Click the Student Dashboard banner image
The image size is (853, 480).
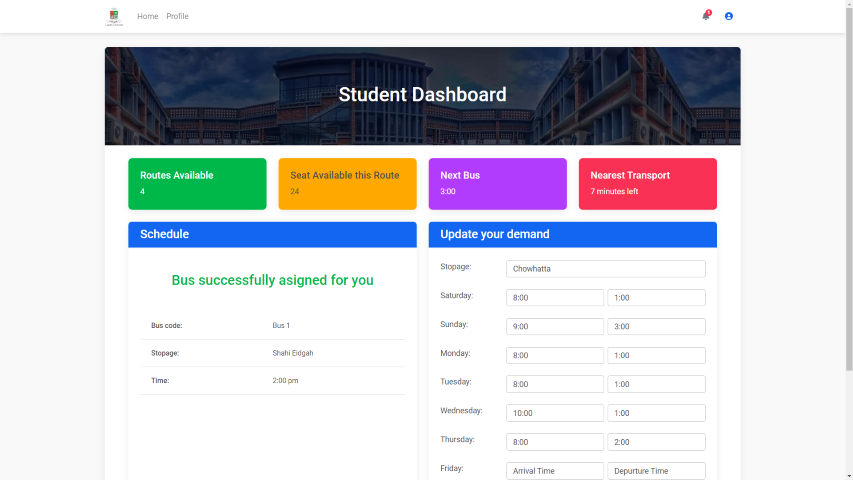coord(423,96)
